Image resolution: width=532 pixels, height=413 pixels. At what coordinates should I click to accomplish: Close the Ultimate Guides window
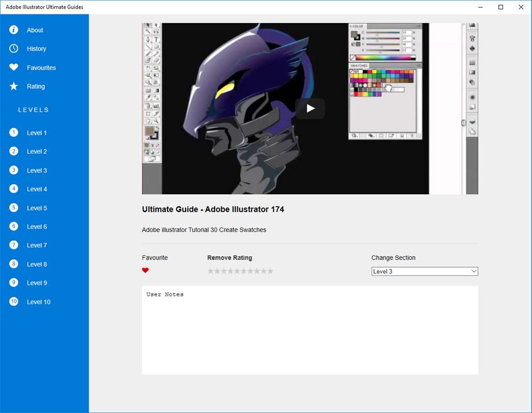pos(521,7)
